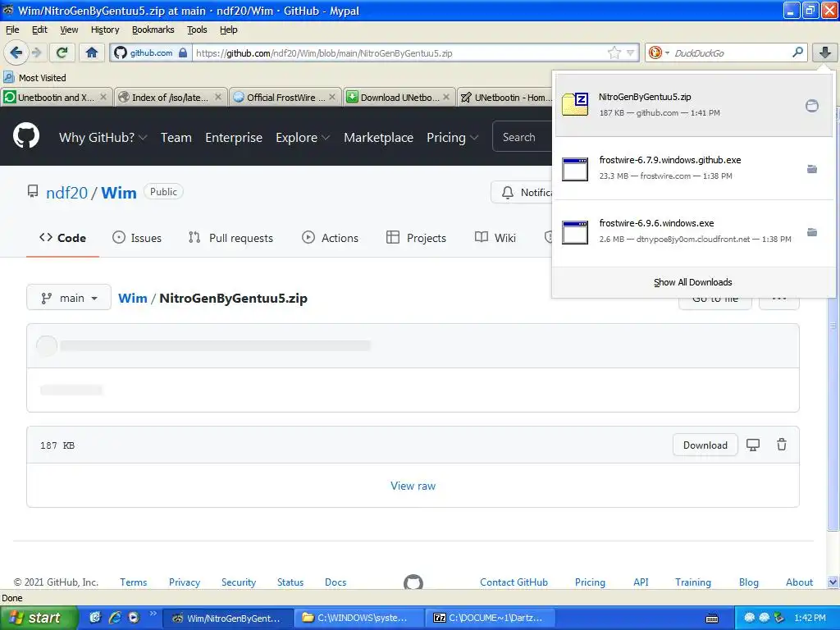Click the footer GitHub octocat mark
Screen dimensions: 840x630
[413, 582]
